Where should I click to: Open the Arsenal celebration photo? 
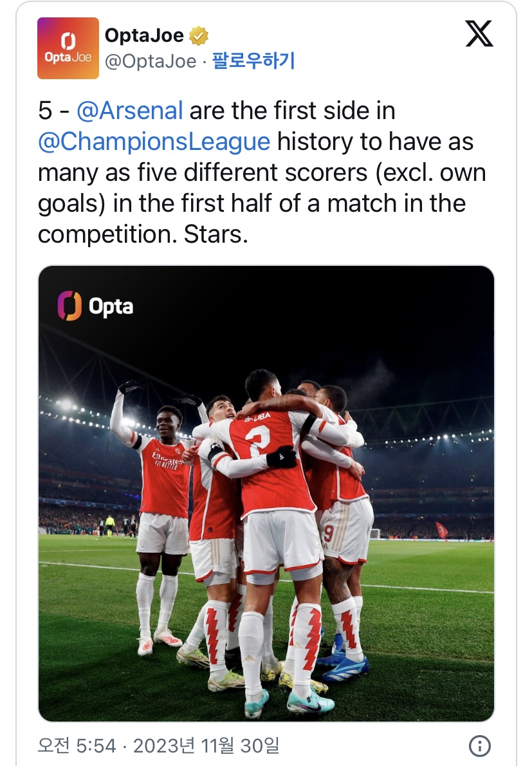[x=266, y=494]
